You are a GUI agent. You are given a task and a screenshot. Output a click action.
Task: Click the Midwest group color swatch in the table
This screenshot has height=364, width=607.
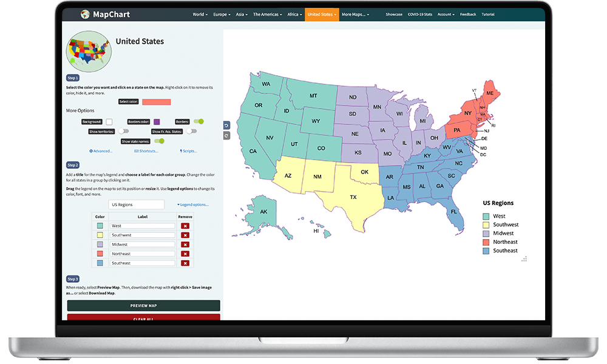pos(100,244)
